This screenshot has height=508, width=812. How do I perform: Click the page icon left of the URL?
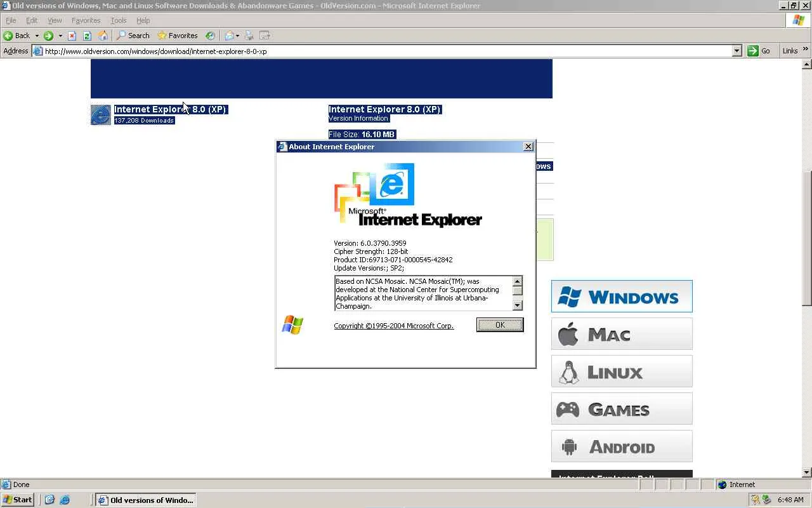click(x=38, y=51)
